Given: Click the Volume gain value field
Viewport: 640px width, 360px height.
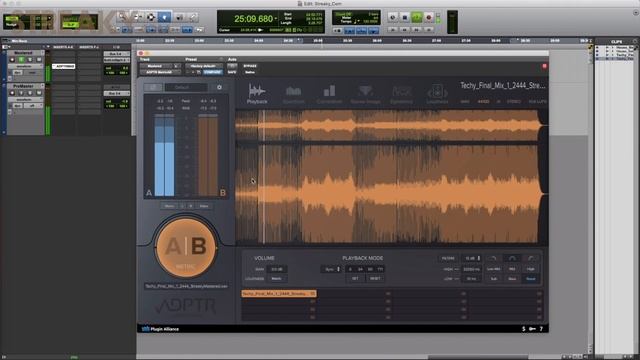Looking at the screenshot, I should 276,269.
